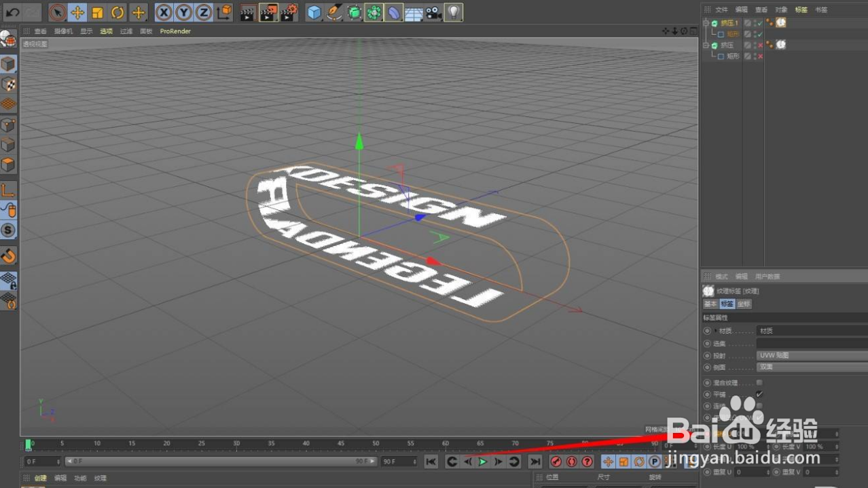Open viewport 选项 menu
The image size is (868, 488).
point(106,31)
